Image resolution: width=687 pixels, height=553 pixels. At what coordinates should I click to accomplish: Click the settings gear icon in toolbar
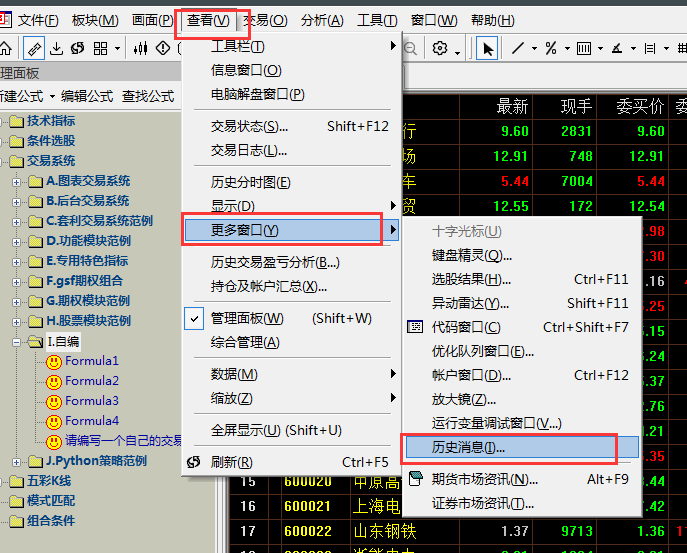(440, 48)
